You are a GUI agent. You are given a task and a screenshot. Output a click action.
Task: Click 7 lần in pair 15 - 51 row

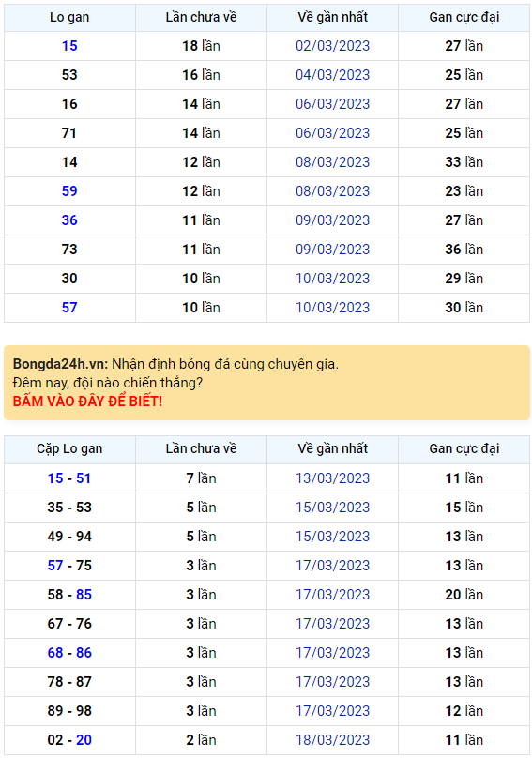coord(201,478)
